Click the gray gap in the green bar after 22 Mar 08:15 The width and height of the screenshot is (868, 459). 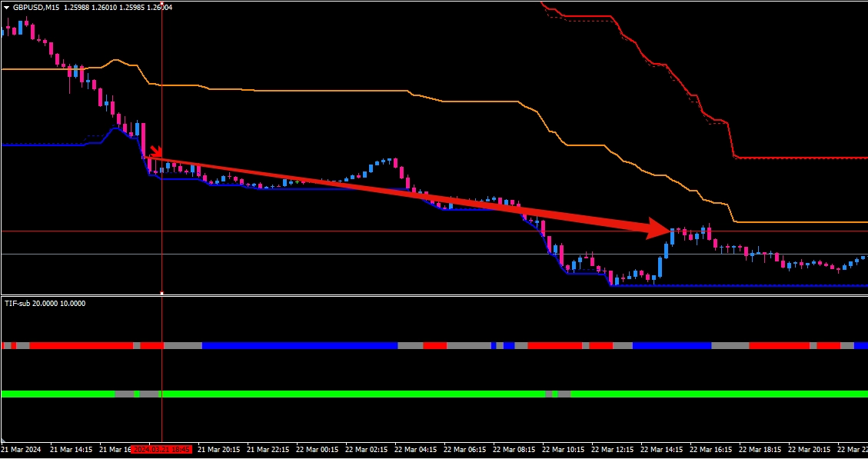pos(564,394)
